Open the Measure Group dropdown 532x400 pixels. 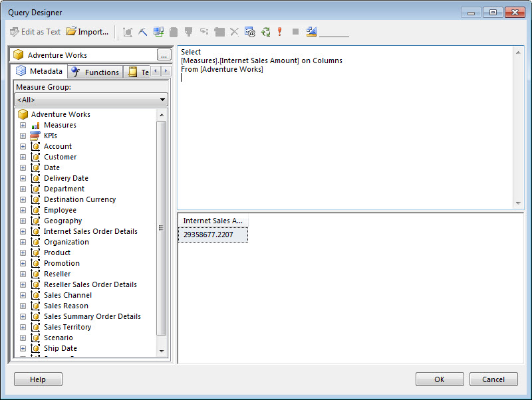pyautogui.click(x=91, y=100)
